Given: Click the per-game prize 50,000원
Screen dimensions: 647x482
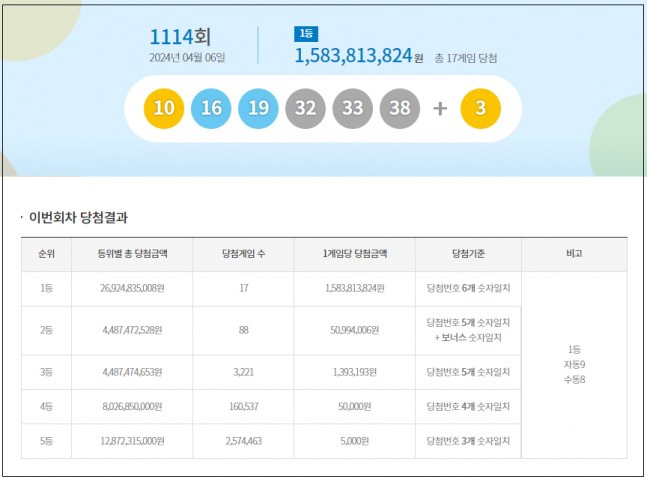Looking at the screenshot, I should tap(355, 406).
